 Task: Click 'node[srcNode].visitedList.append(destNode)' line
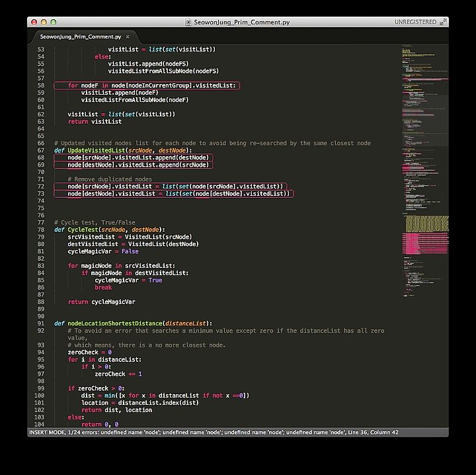pos(138,157)
